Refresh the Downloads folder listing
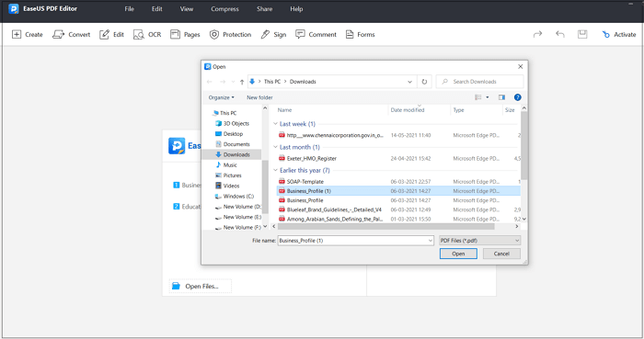The height and width of the screenshot is (339, 644). 424,82
